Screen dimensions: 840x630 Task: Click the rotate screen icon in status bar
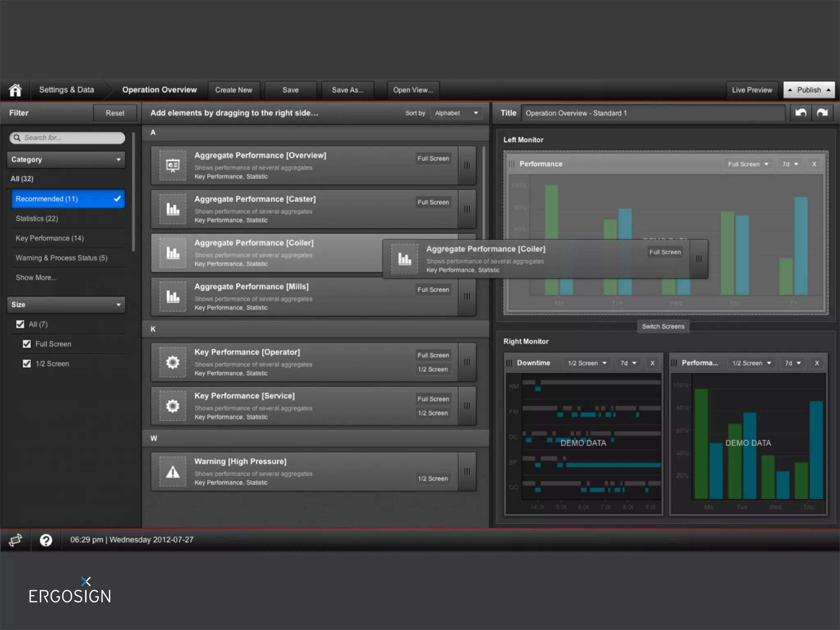(16, 540)
